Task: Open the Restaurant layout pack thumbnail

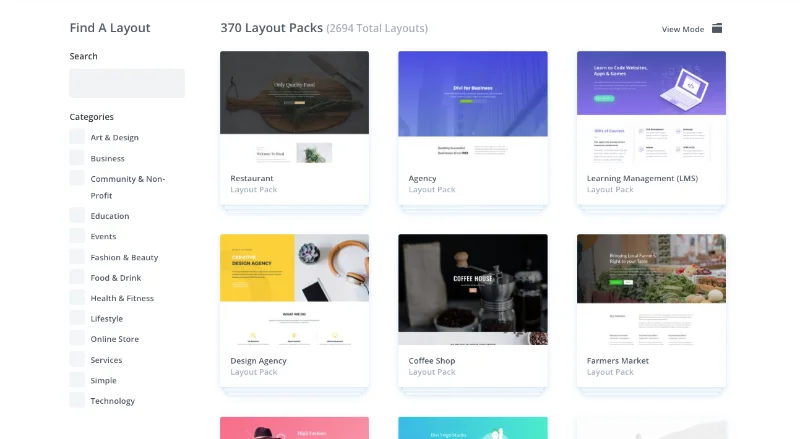Action: [x=294, y=107]
